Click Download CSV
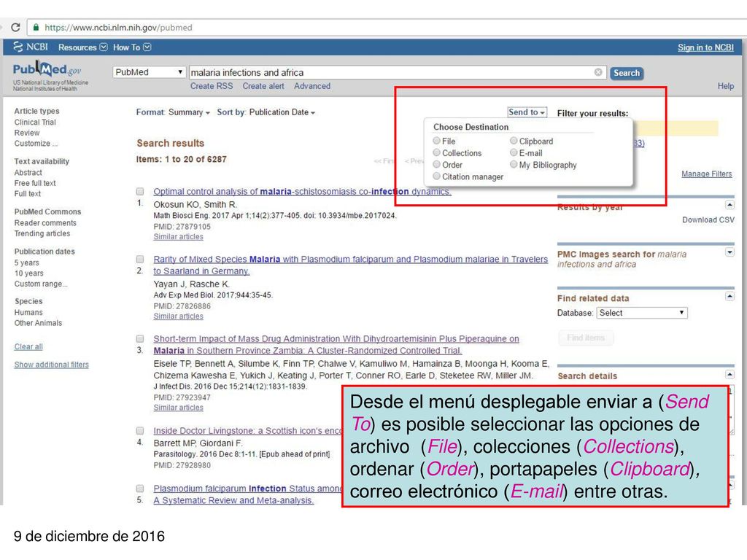Image resolution: width=747 pixels, height=560 pixels. point(708,220)
